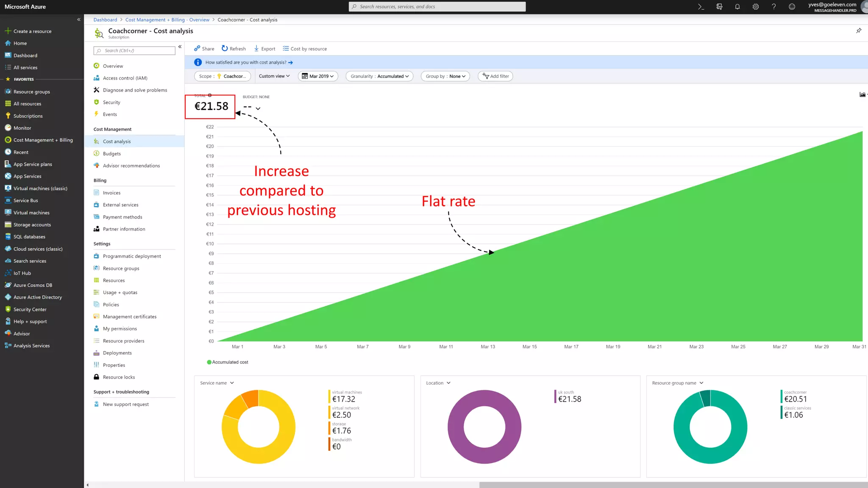
Task: Change Service name pivot dropdown
Action: click(x=217, y=383)
